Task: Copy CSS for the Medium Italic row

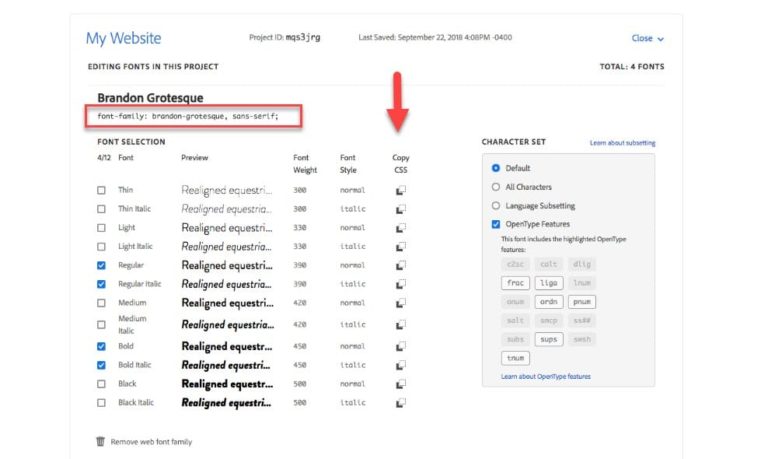Action: click(x=401, y=324)
